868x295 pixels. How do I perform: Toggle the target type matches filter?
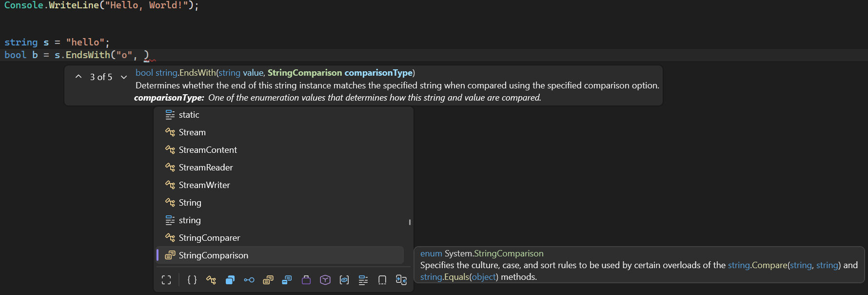166,280
